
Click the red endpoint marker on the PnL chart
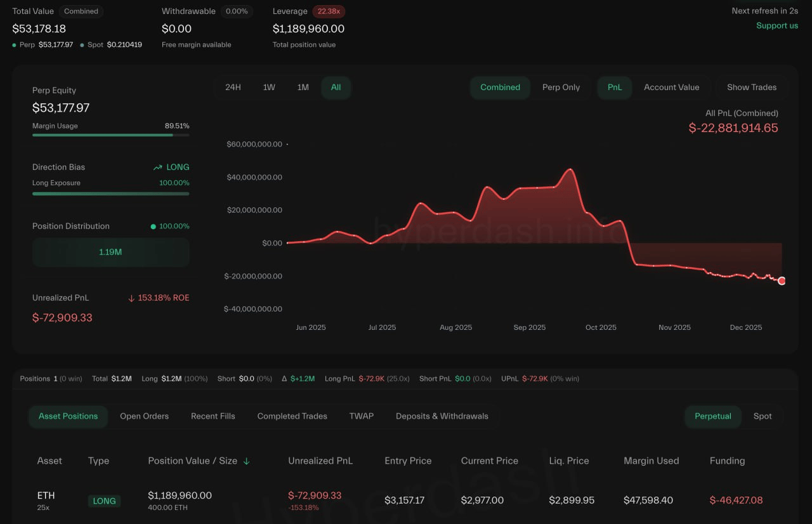pyautogui.click(x=782, y=281)
